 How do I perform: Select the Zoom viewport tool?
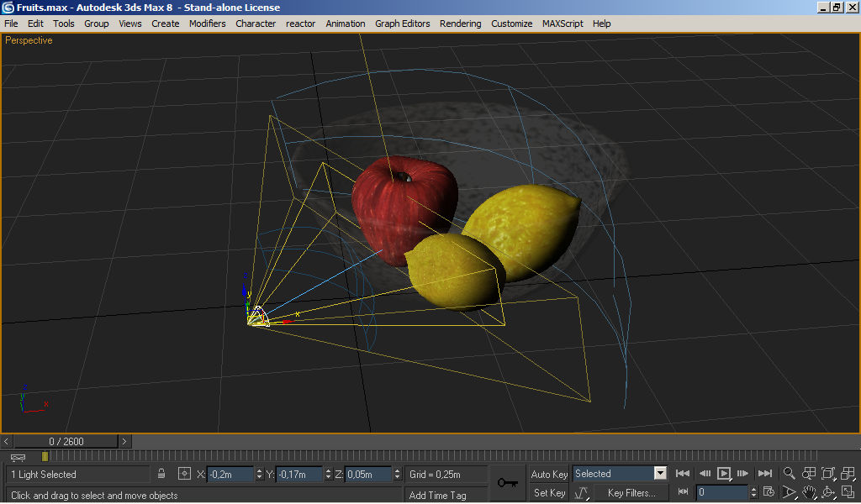(789, 473)
